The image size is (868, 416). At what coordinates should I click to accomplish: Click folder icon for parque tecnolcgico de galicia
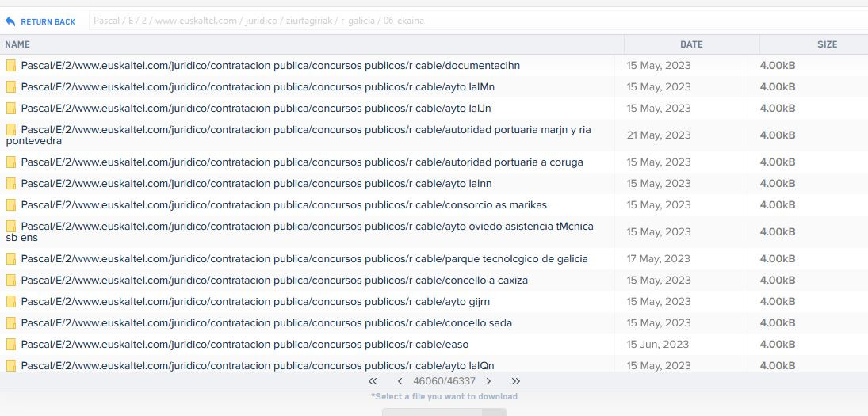tap(11, 259)
